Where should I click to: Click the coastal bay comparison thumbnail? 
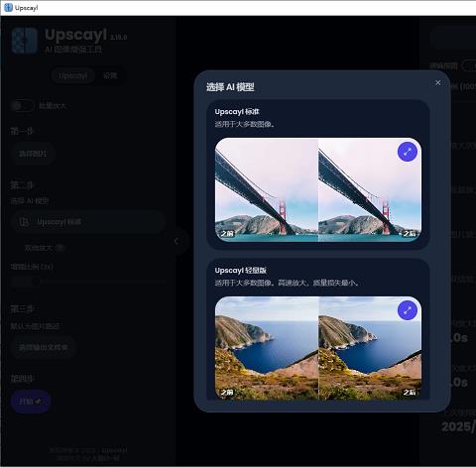(318, 348)
